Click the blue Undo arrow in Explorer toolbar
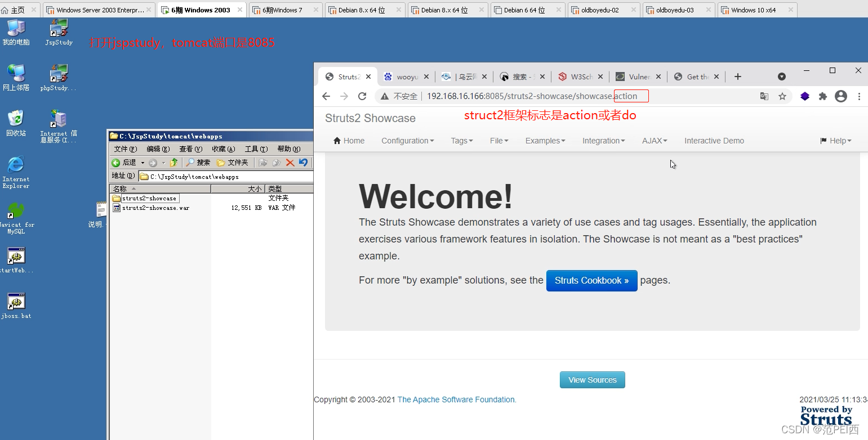The height and width of the screenshot is (440, 868). (303, 163)
